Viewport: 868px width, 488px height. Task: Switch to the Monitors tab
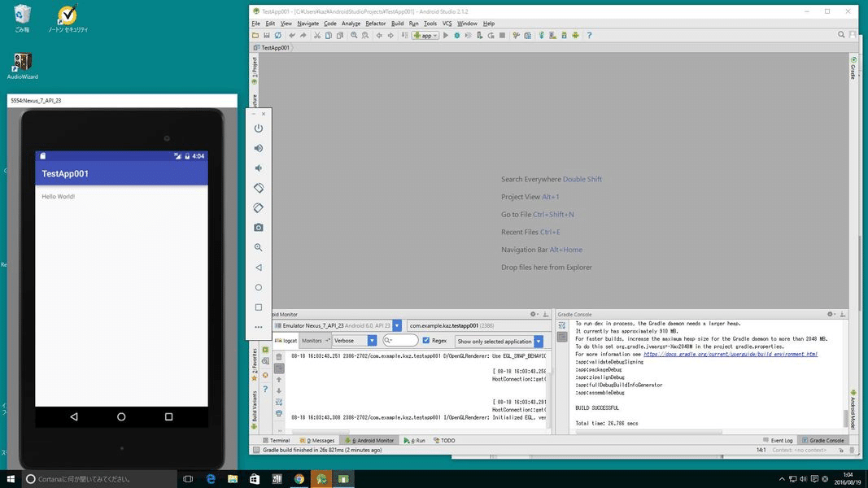click(x=314, y=341)
